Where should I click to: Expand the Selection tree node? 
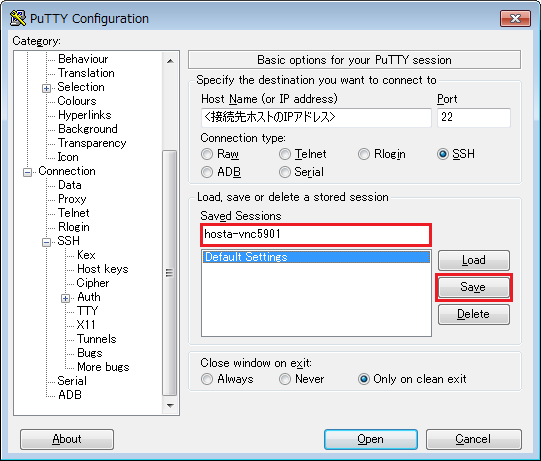point(46,88)
